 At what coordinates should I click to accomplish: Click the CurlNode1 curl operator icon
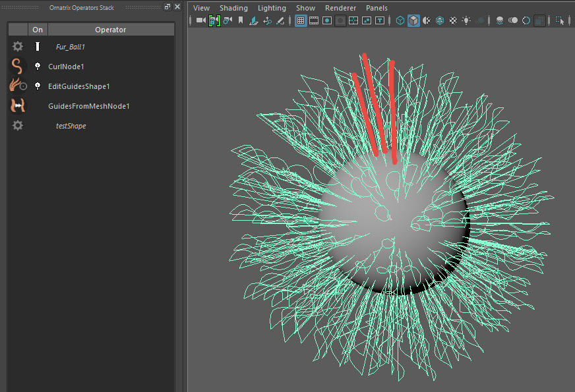pos(18,67)
